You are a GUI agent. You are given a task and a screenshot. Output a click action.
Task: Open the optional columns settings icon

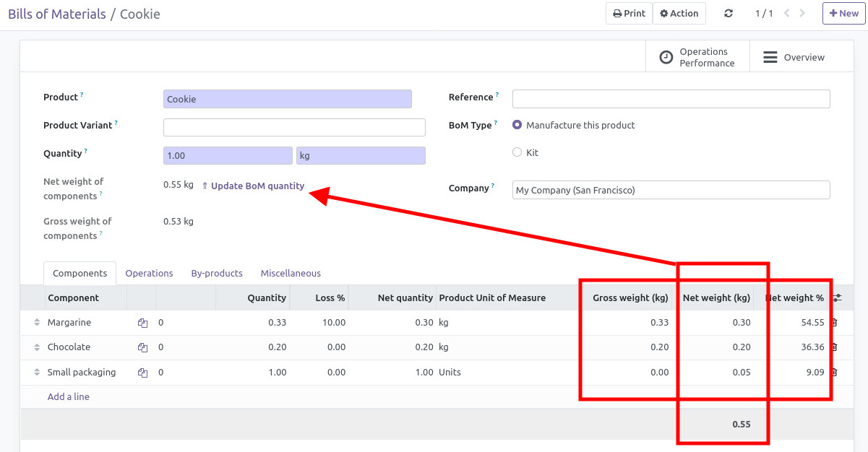837,297
